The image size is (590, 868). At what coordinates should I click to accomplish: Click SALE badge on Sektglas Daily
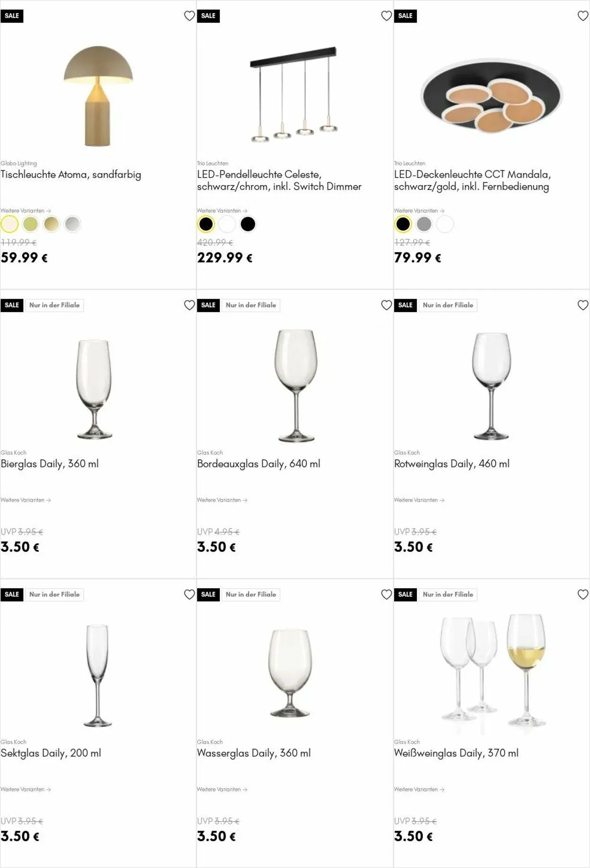click(12, 595)
